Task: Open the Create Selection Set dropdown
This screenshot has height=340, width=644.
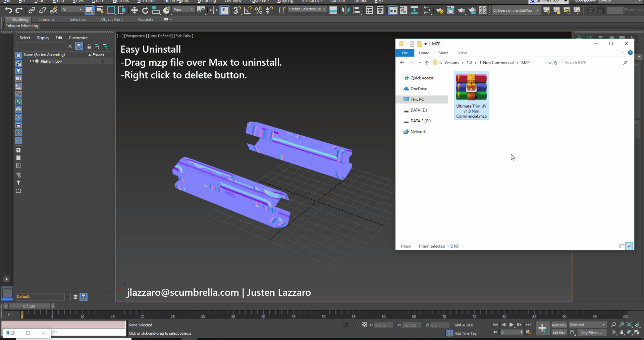Action: click(x=307, y=9)
